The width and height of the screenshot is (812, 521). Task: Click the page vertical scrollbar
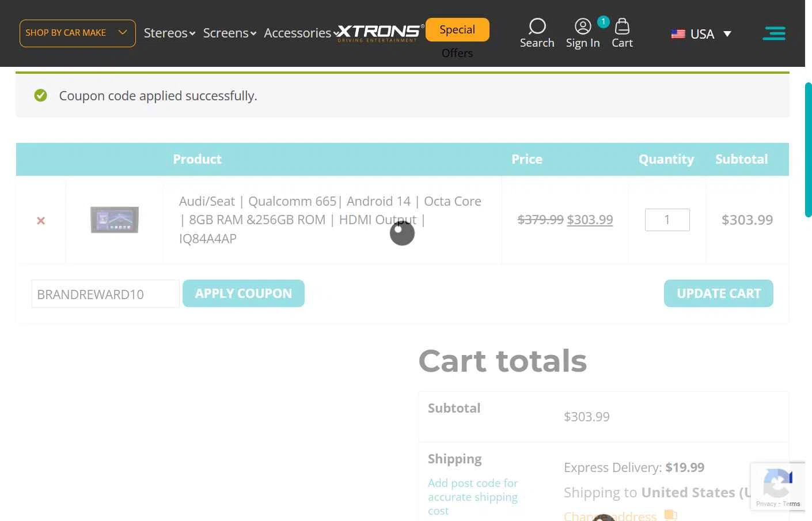pos(808,150)
